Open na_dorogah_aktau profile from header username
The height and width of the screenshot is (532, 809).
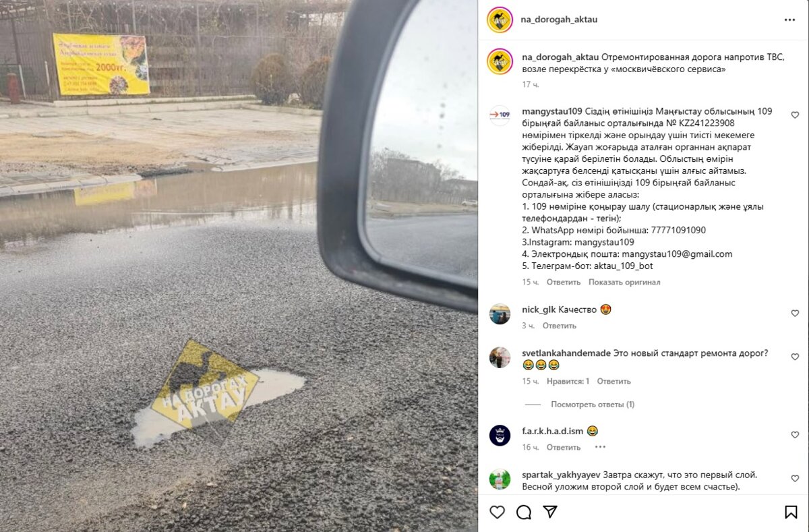point(559,20)
